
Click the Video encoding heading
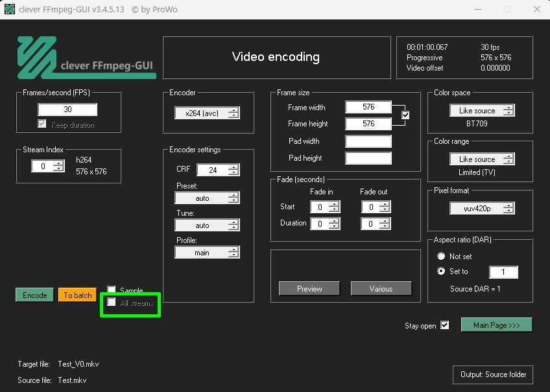click(x=276, y=57)
